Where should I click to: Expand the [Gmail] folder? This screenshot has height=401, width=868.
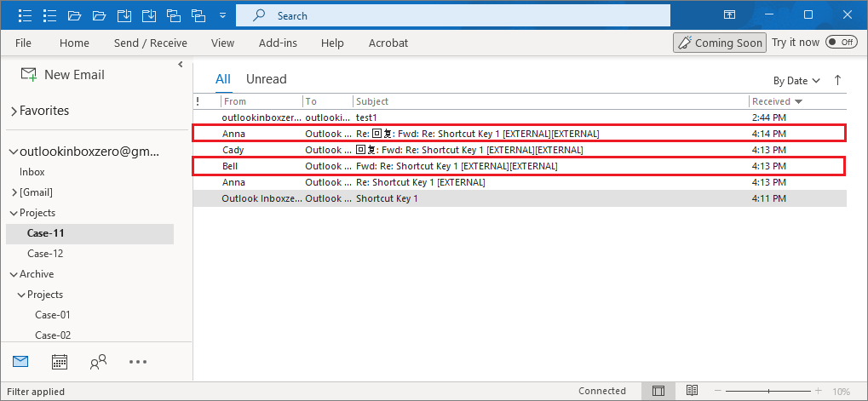(x=14, y=192)
